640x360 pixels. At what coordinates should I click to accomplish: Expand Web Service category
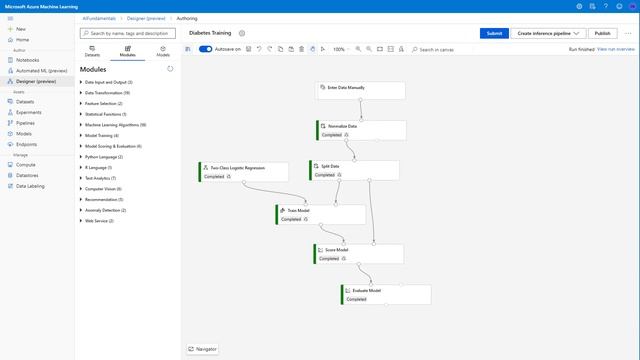(x=96, y=220)
